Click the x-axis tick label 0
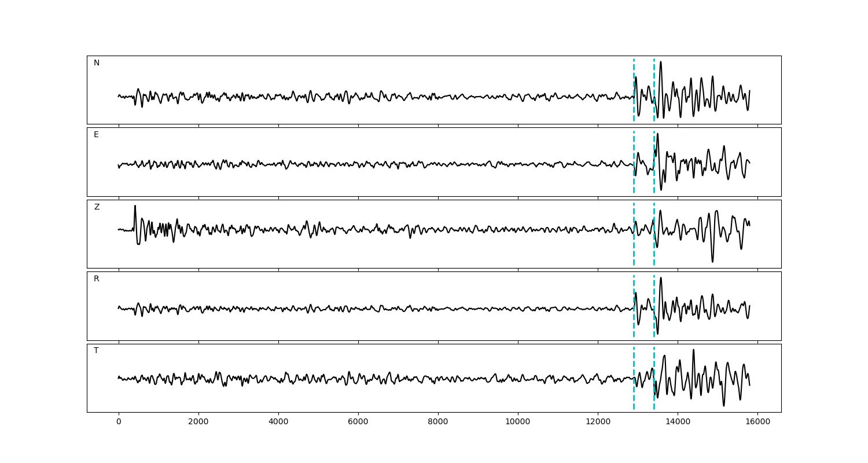Screen dimensions: 868x463 (x=119, y=422)
